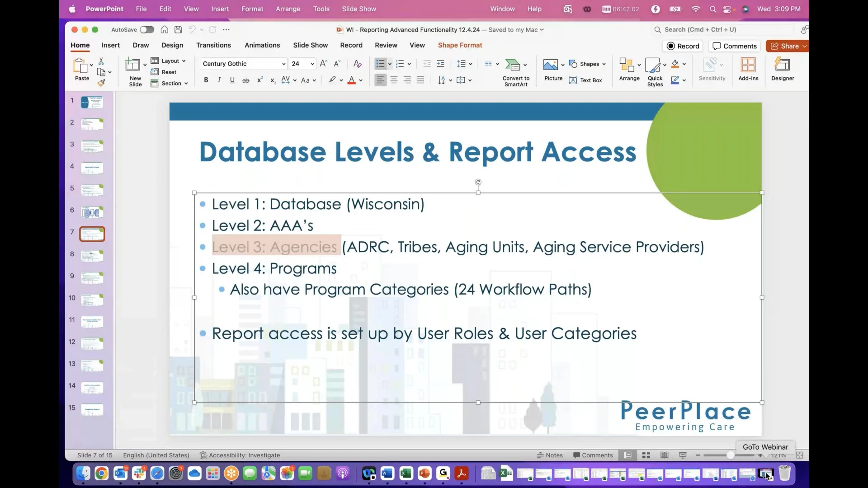This screenshot has width=868, height=488.
Task: Expand the font size dropdown
Action: click(x=311, y=64)
